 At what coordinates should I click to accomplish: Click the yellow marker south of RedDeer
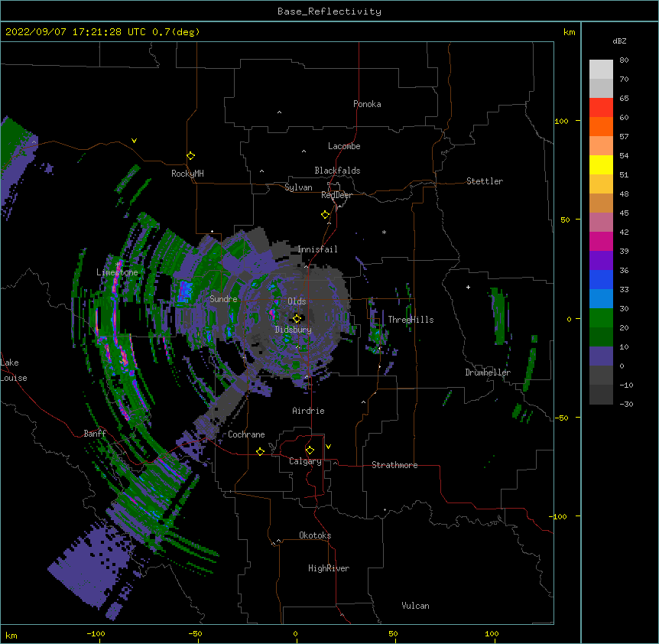325,215
